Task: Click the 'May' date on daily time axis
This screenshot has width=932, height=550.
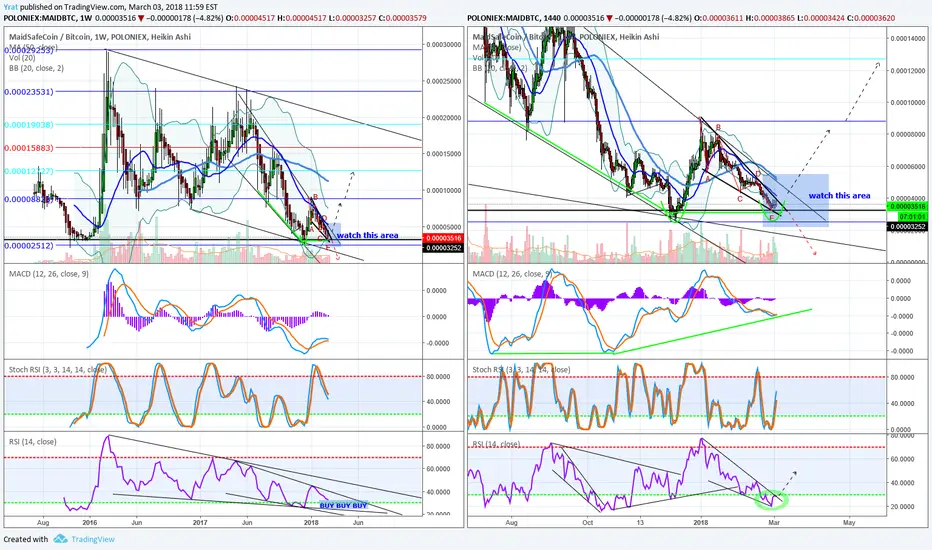Action: click(x=849, y=523)
